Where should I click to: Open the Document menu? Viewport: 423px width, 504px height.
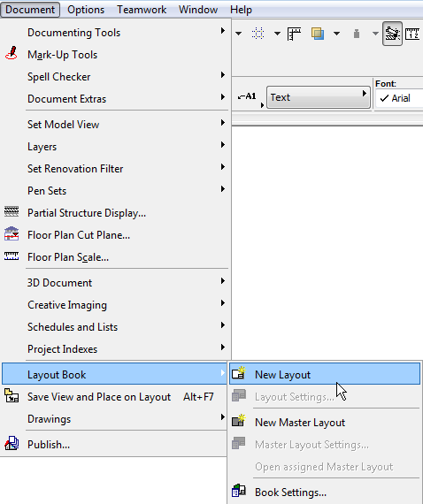pos(30,10)
